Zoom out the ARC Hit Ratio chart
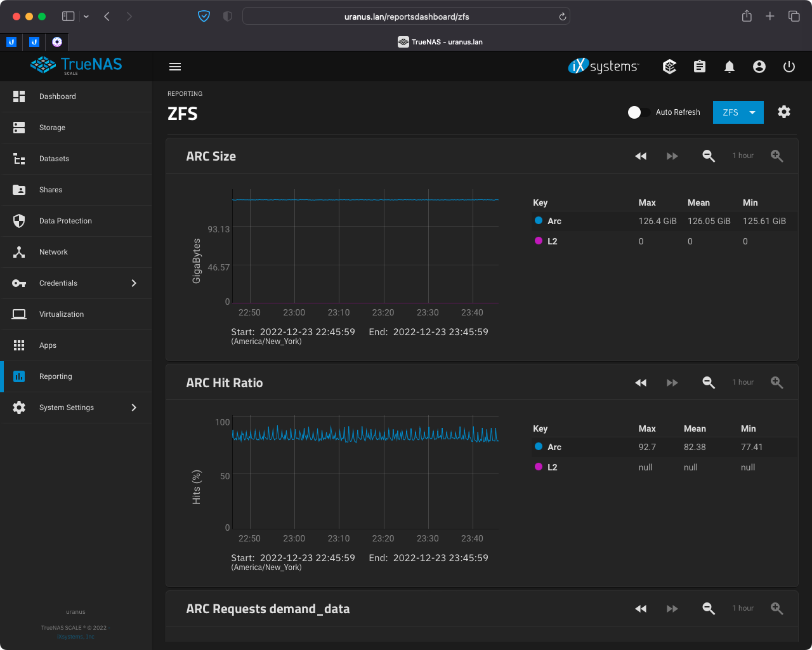This screenshot has height=650, width=812. point(709,382)
